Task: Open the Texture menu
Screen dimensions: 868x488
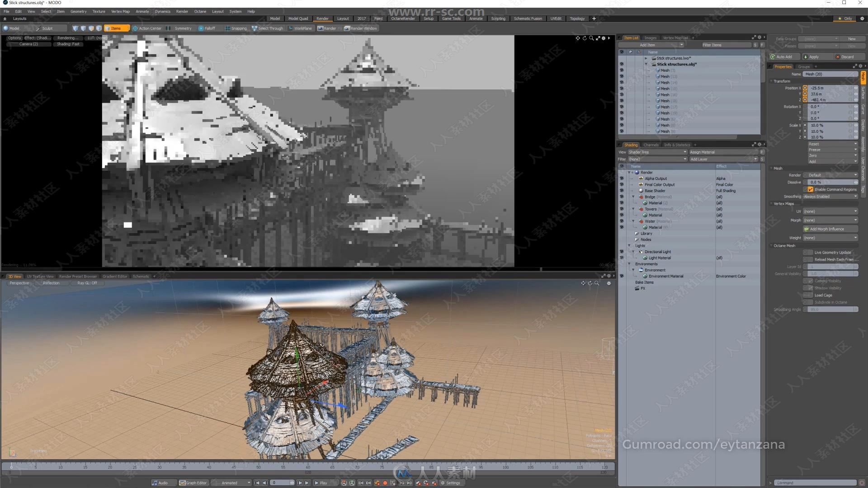Action: coord(99,11)
